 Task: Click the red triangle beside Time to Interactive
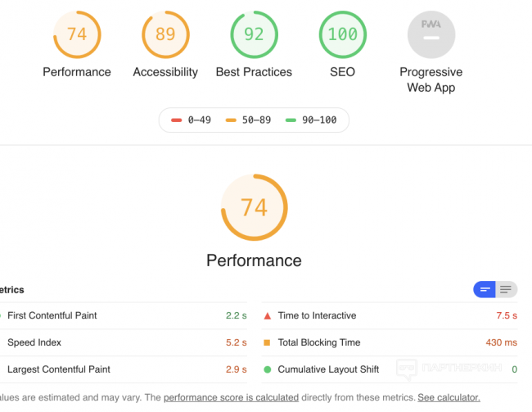268,315
